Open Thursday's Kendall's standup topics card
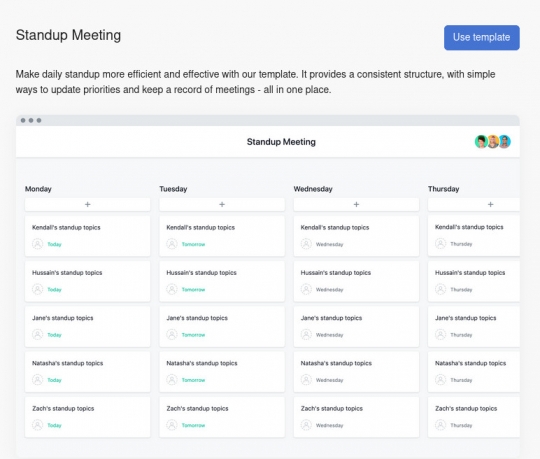This screenshot has height=459, width=540. pos(474,236)
